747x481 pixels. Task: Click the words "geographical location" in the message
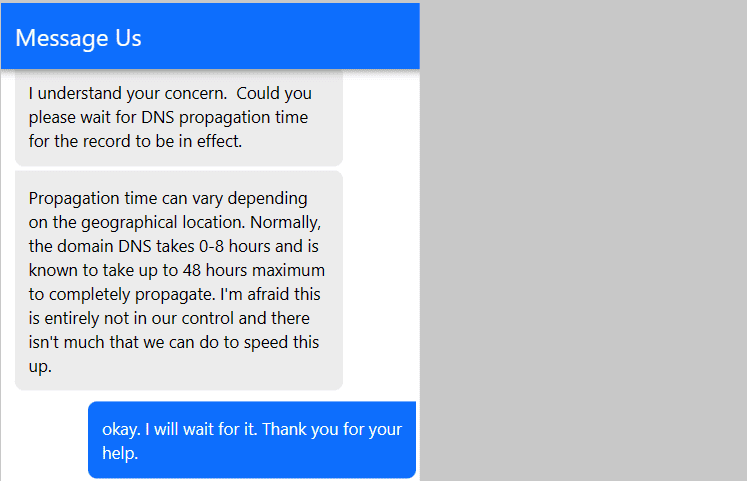pyautogui.click(x=229, y=222)
